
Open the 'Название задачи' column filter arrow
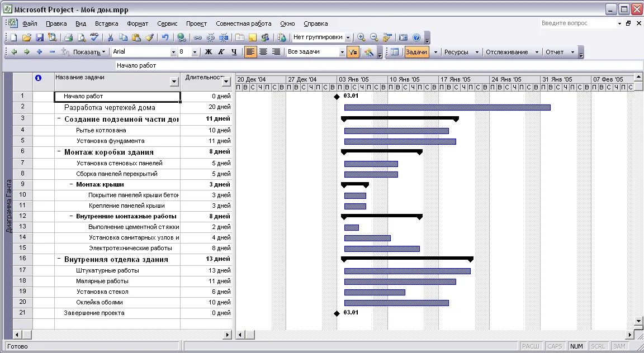click(174, 82)
